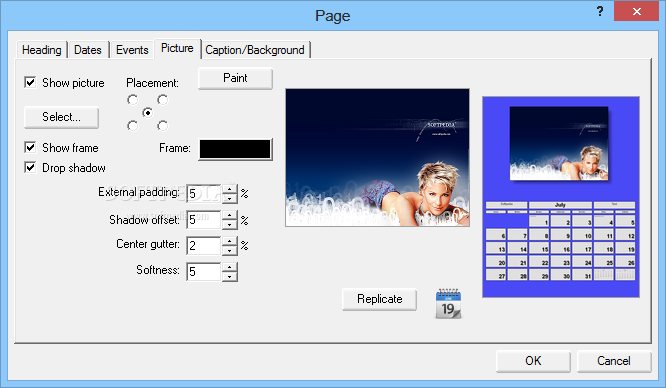Toggle the Show frame checkbox
Screen dimensions: 666x388
30,147
